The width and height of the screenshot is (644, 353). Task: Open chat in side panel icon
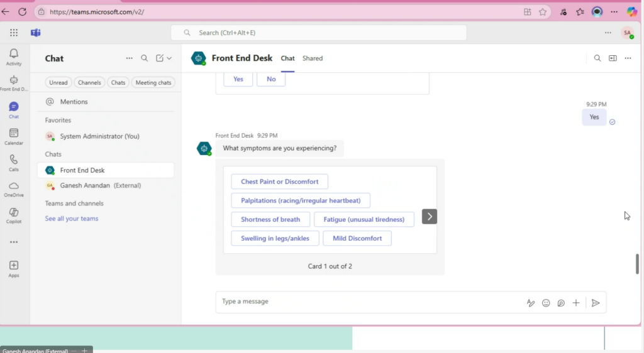point(613,58)
